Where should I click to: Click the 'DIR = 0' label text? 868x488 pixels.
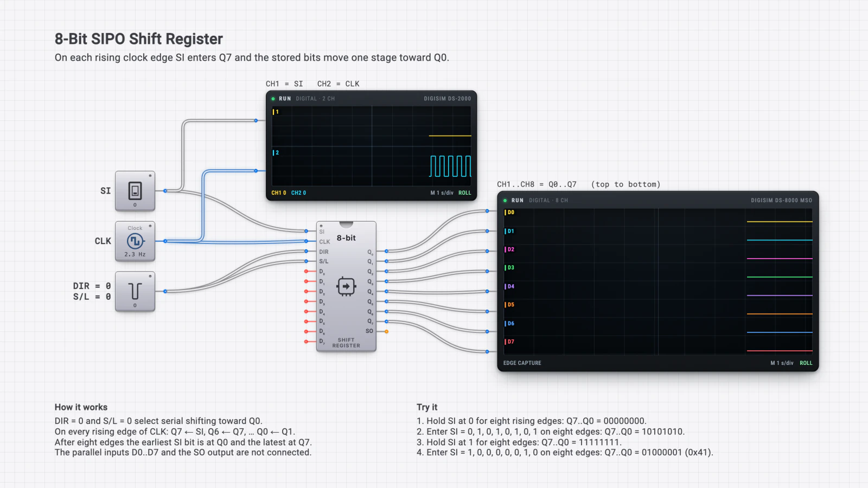[92, 286]
